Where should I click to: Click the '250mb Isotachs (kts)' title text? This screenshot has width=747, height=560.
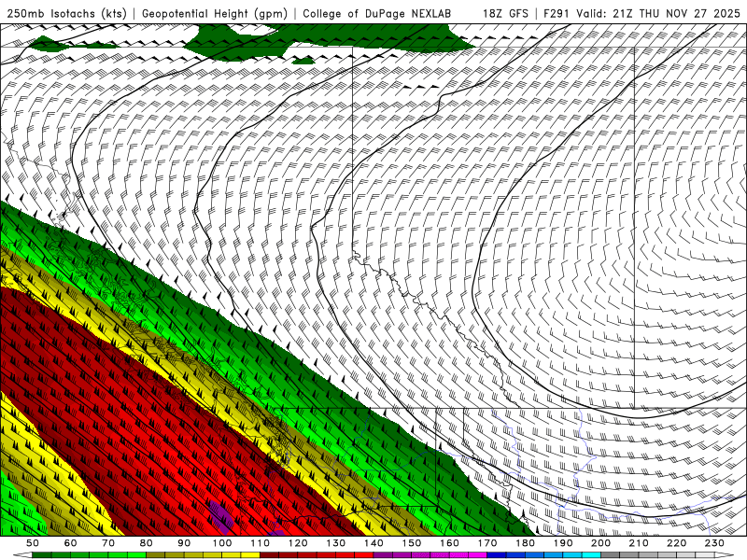click(x=66, y=14)
